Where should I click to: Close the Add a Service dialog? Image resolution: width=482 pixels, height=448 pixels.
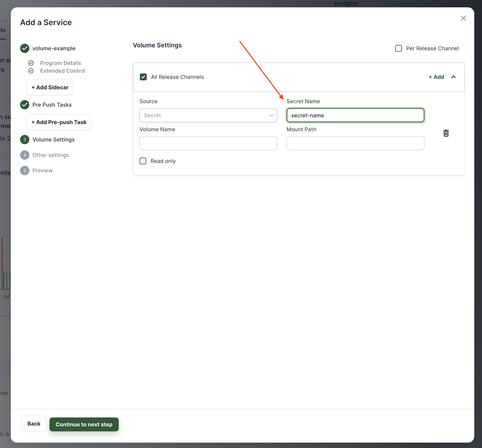point(463,18)
